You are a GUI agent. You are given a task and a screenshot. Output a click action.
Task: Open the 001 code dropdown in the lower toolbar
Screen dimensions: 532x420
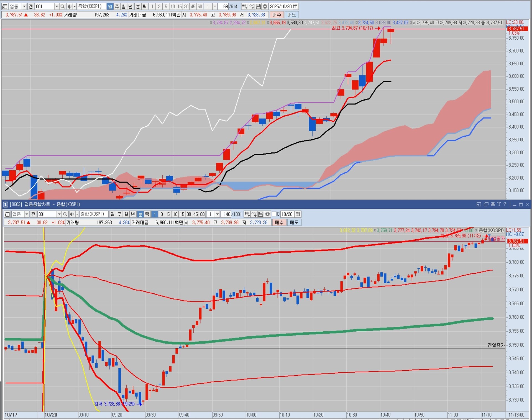59,214
